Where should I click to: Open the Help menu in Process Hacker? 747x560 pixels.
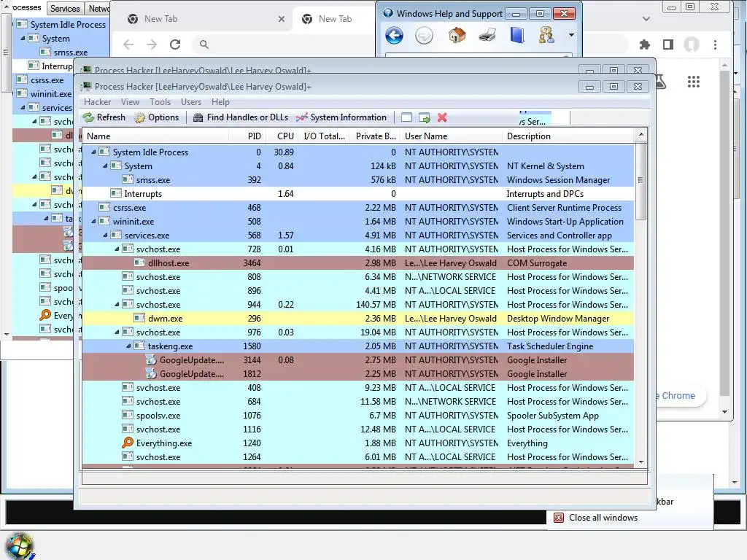click(220, 102)
